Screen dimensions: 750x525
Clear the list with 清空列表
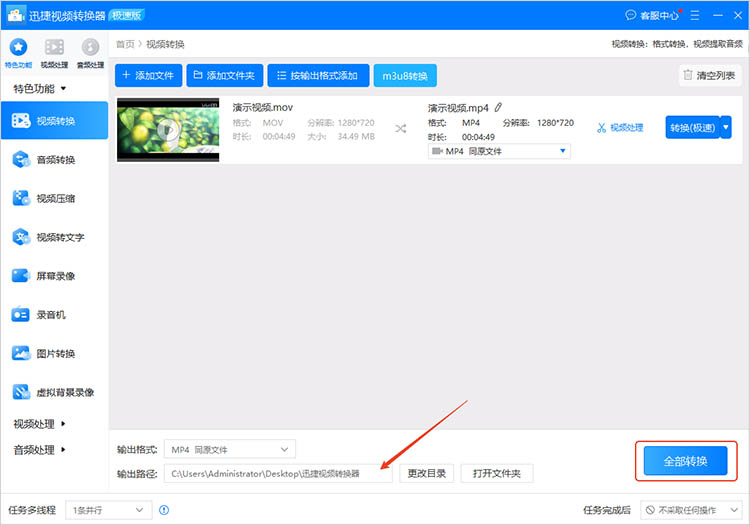(x=710, y=75)
